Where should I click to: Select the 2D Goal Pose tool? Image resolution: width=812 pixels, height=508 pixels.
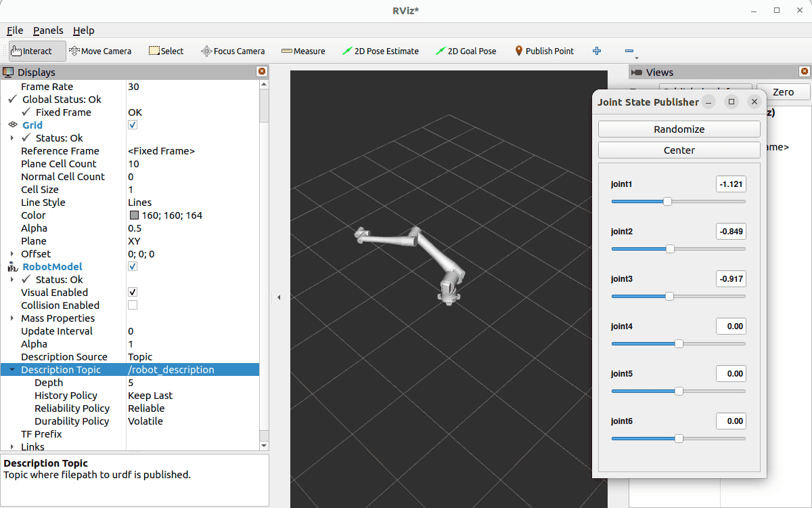pos(466,51)
